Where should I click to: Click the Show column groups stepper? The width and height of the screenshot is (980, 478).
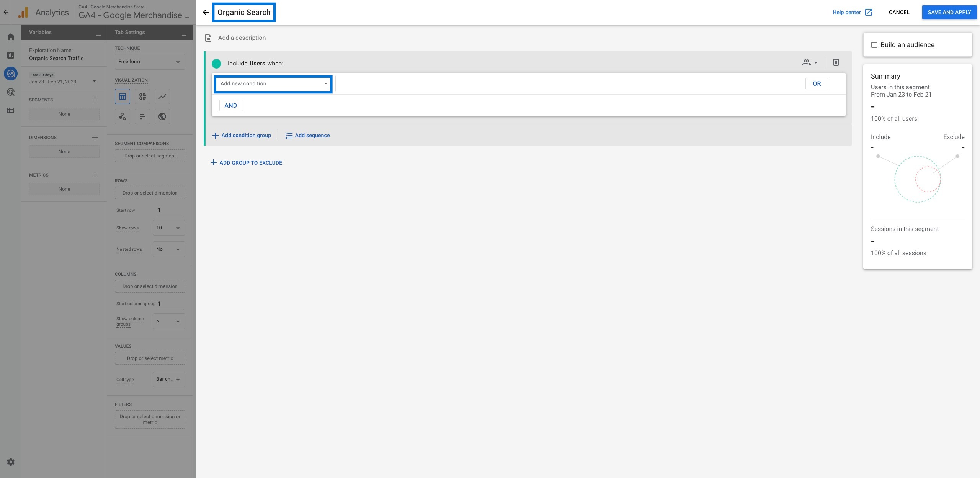click(x=168, y=321)
